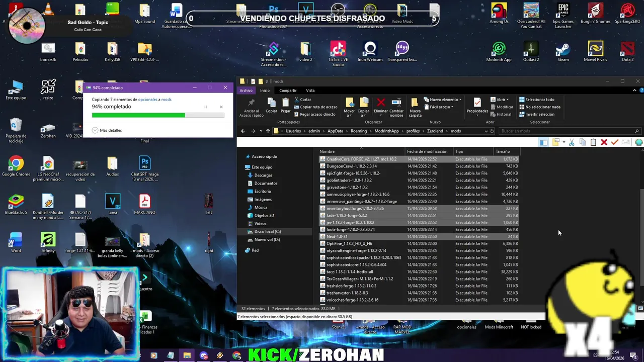
Task: Click the mods link in copy dialog
Action: point(167,100)
